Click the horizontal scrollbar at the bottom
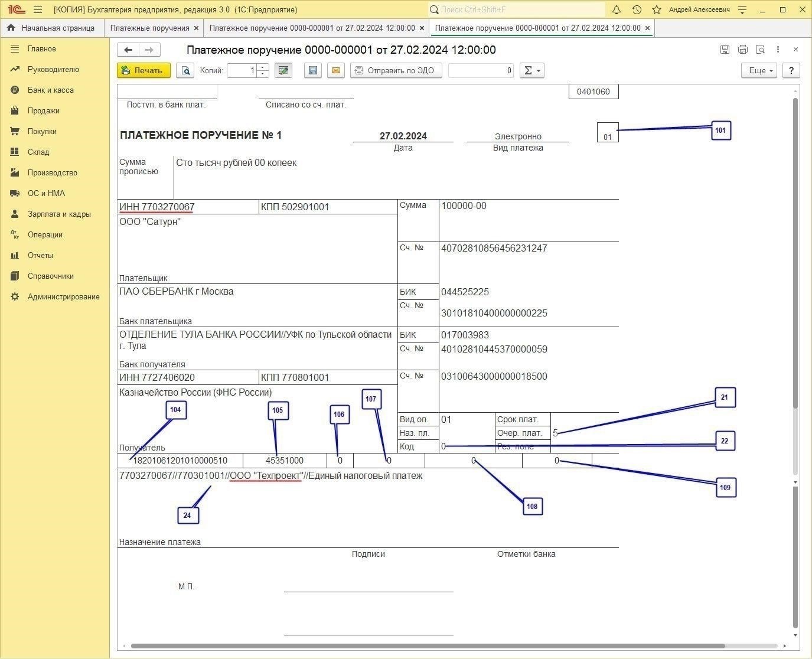This screenshot has height=659, width=812. coord(428,646)
